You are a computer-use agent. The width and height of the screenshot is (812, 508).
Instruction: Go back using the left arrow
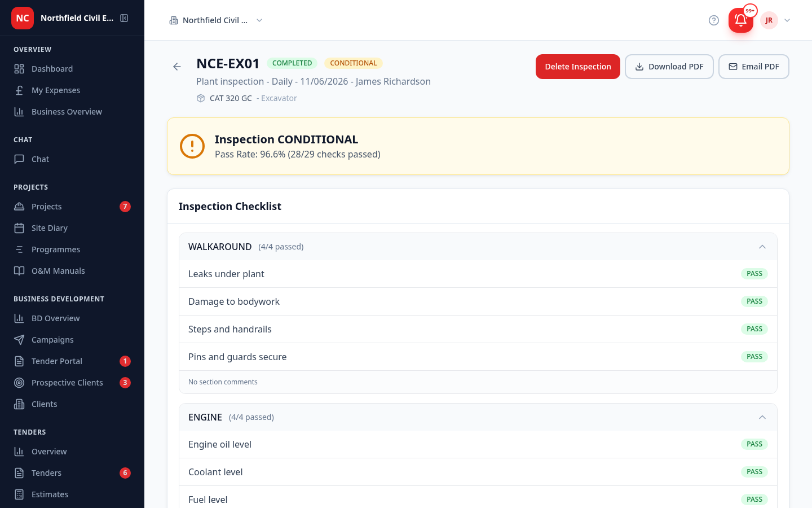(x=177, y=67)
